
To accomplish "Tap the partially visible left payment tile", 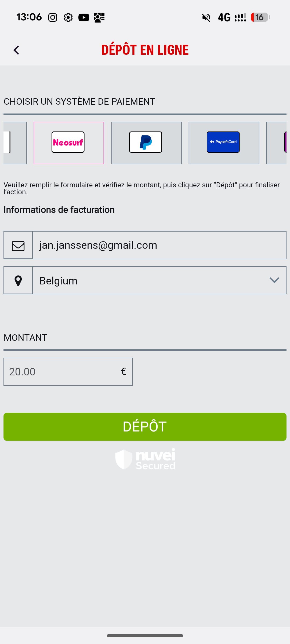I will (x=15, y=143).
